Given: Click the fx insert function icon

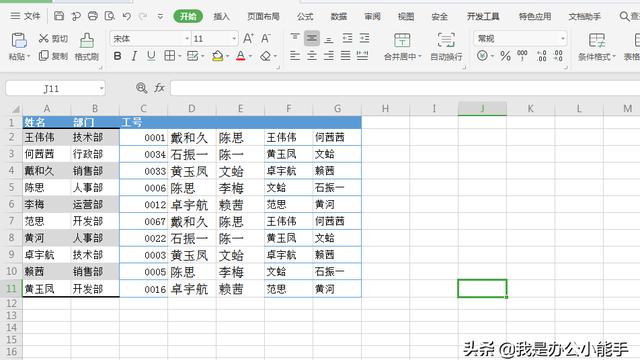Looking at the screenshot, I should pyautogui.click(x=159, y=88).
